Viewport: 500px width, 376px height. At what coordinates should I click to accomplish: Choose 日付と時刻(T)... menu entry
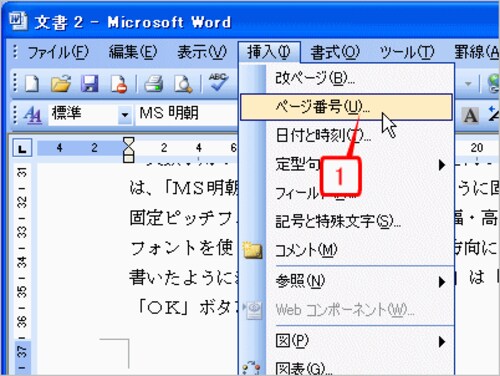(347, 135)
